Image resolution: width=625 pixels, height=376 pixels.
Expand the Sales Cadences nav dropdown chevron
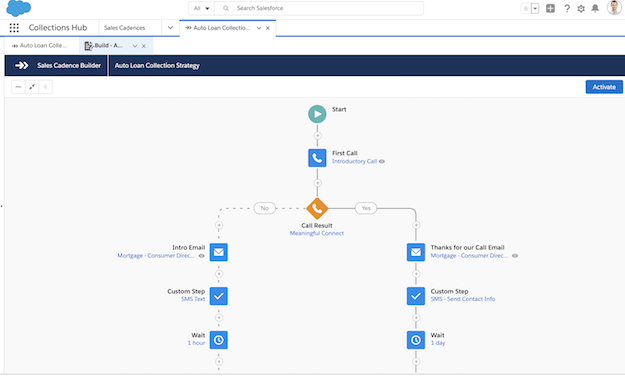click(x=170, y=28)
